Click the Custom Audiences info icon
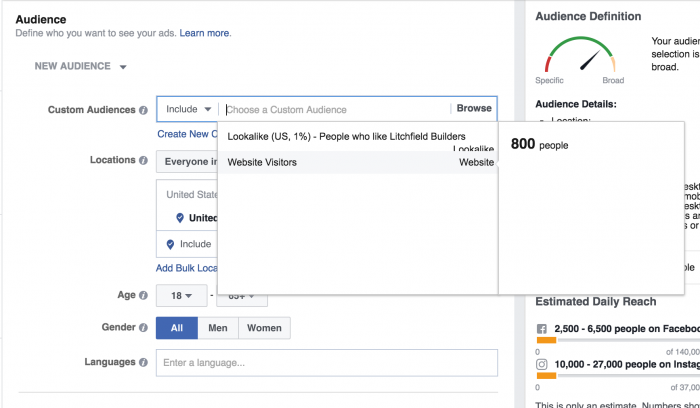The image size is (700, 408). 145,110
